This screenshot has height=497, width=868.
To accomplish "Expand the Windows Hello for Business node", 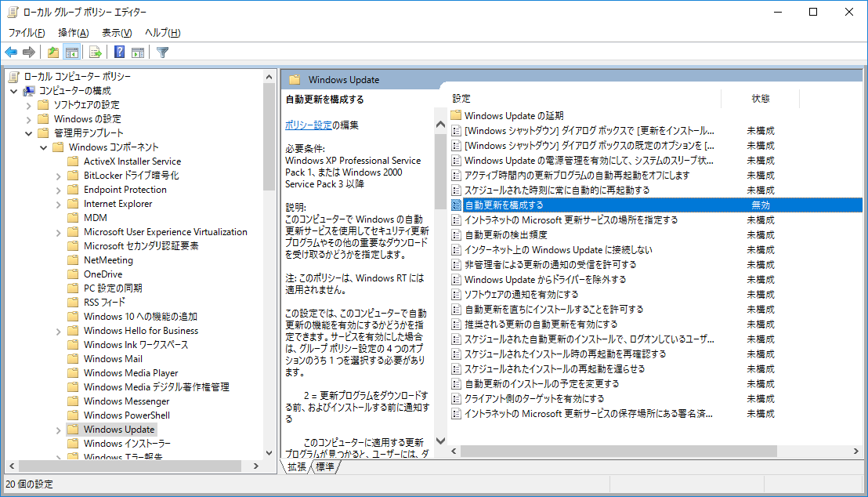I will coord(58,331).
